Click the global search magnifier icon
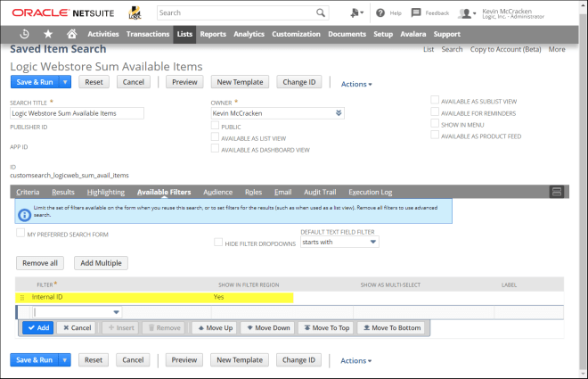588x379 pixels. pos(321,12)
